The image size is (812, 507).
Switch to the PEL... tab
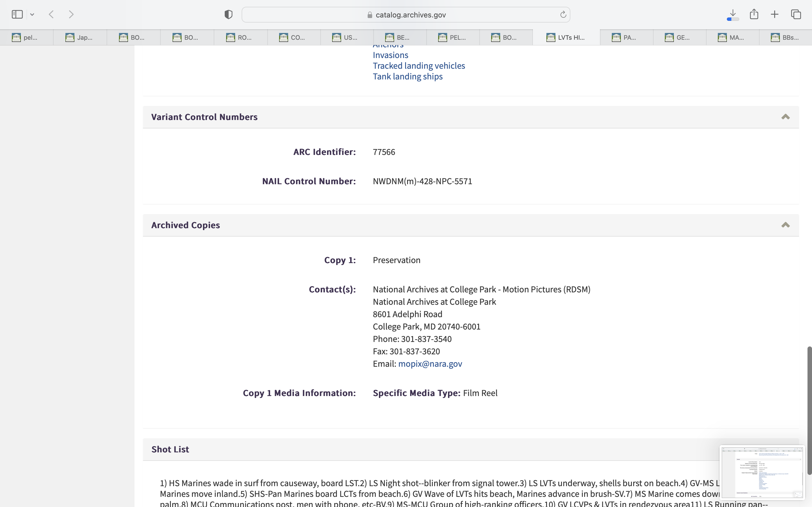453,37
